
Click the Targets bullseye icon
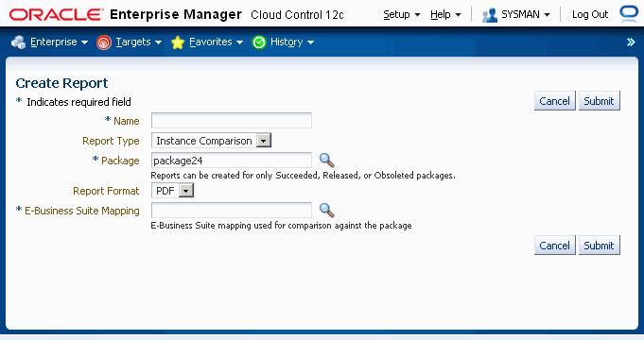click(104, 42)
